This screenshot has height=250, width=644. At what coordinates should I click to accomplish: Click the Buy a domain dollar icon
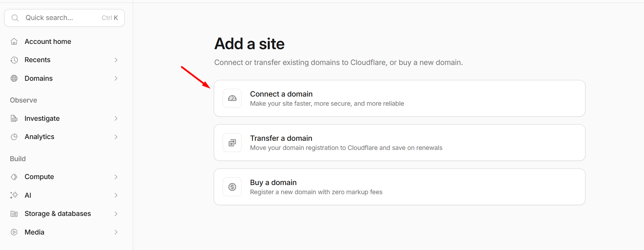(232, 187)
